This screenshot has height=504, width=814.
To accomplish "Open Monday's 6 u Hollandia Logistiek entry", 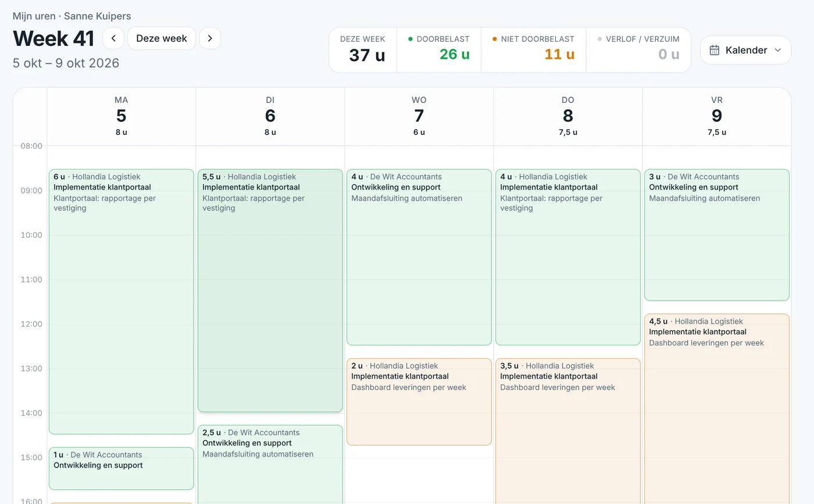I will click(x=122, y=301).
